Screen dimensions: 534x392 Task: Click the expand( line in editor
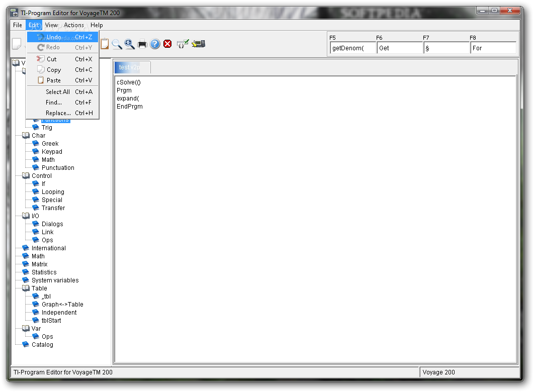(128, 99)
